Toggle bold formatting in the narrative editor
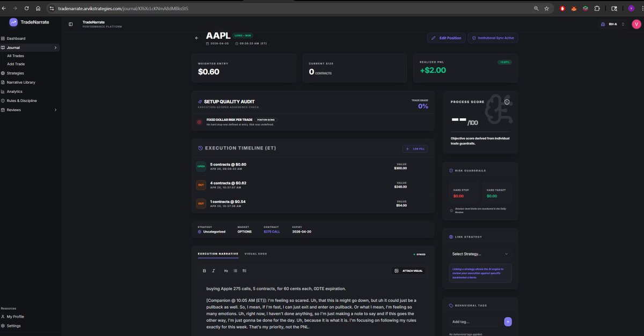 point(204,271)
